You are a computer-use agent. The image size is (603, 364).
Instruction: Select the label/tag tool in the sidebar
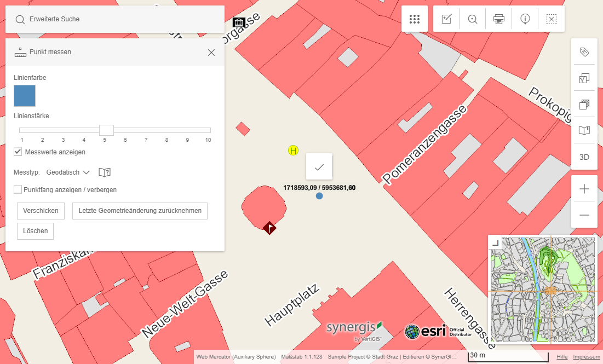584,51
